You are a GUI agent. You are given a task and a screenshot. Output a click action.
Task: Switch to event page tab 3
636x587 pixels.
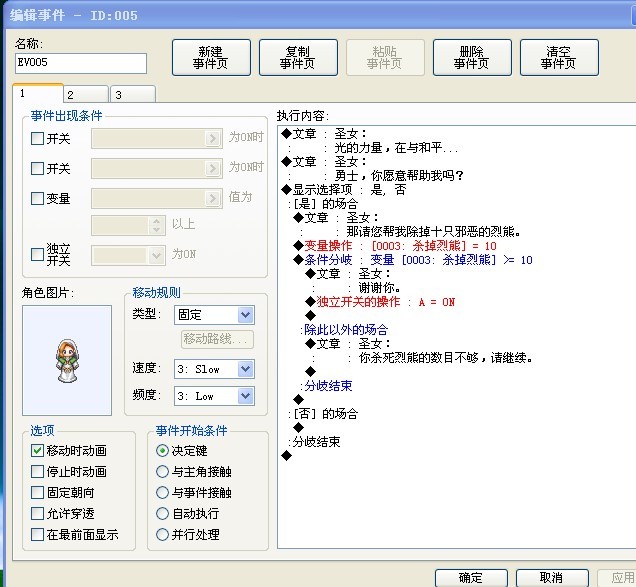pyautogui.click(x=133, y=95)
